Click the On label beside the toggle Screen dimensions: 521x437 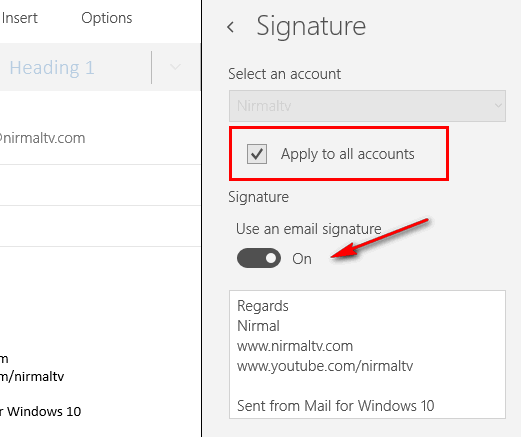point(302,259)
